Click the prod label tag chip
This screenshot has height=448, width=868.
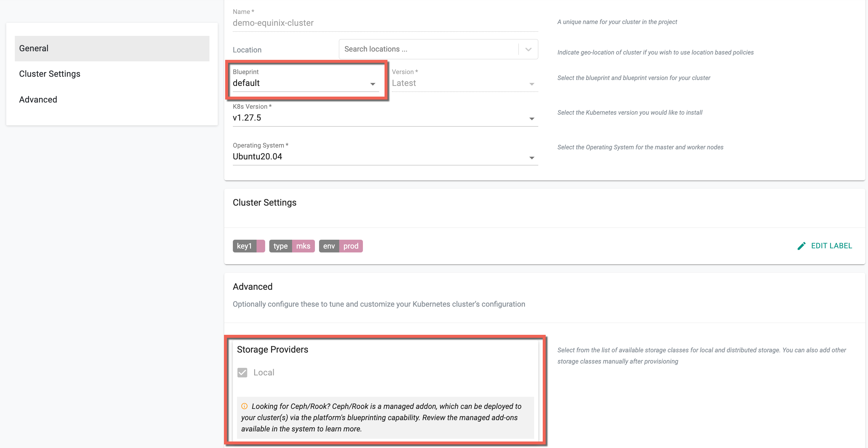(350, 246)
